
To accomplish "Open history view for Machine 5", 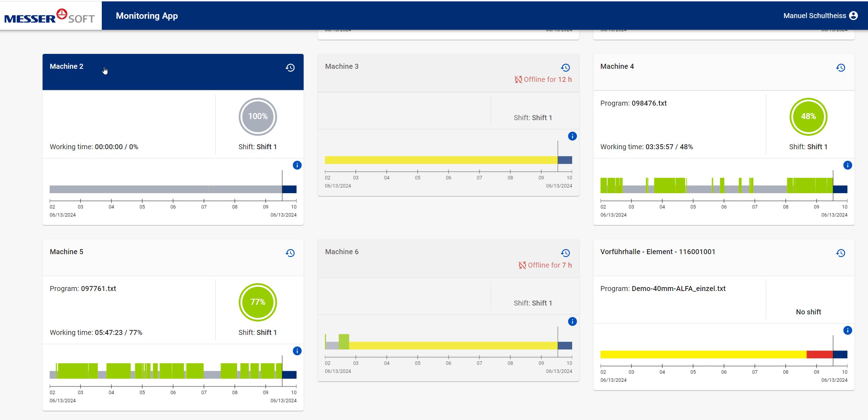I will 291,253.
